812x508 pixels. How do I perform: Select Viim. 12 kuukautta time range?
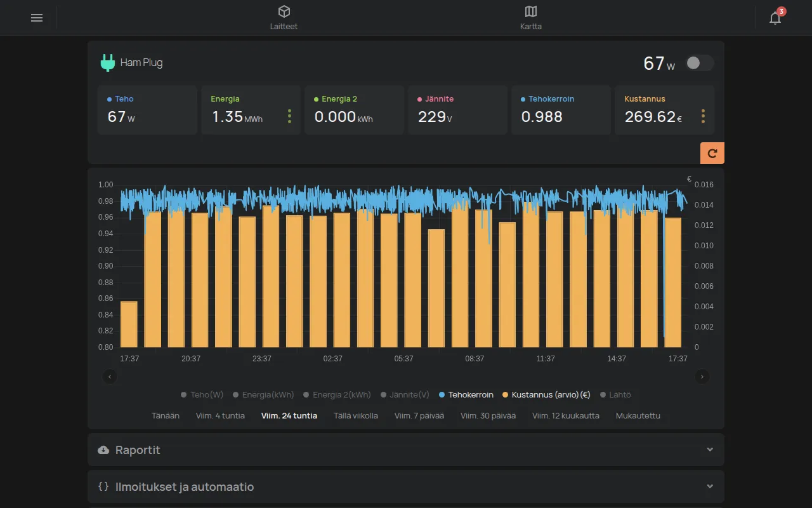tap(566, 415)
